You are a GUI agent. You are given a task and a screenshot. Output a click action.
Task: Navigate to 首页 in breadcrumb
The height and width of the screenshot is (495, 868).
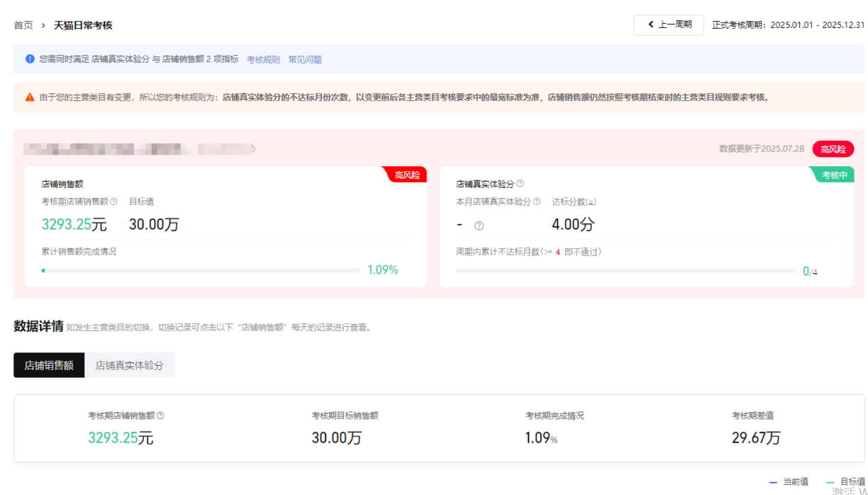tap(23, 26)
